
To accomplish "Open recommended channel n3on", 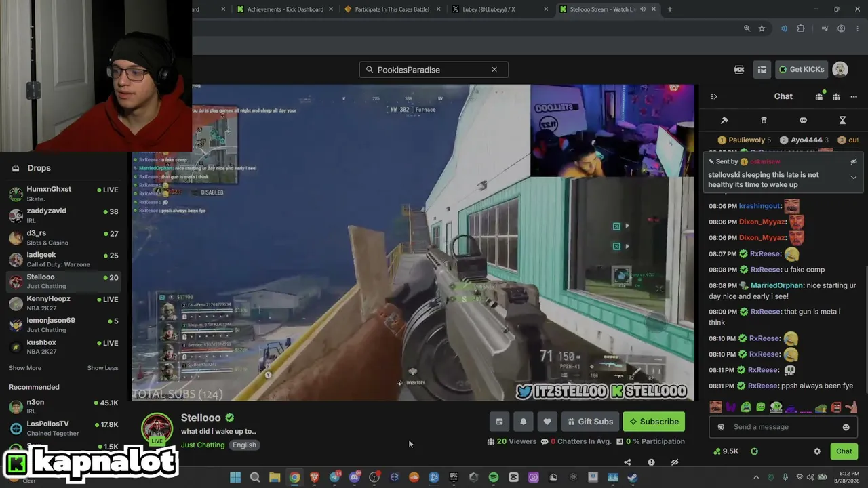I will pos(64,407).
